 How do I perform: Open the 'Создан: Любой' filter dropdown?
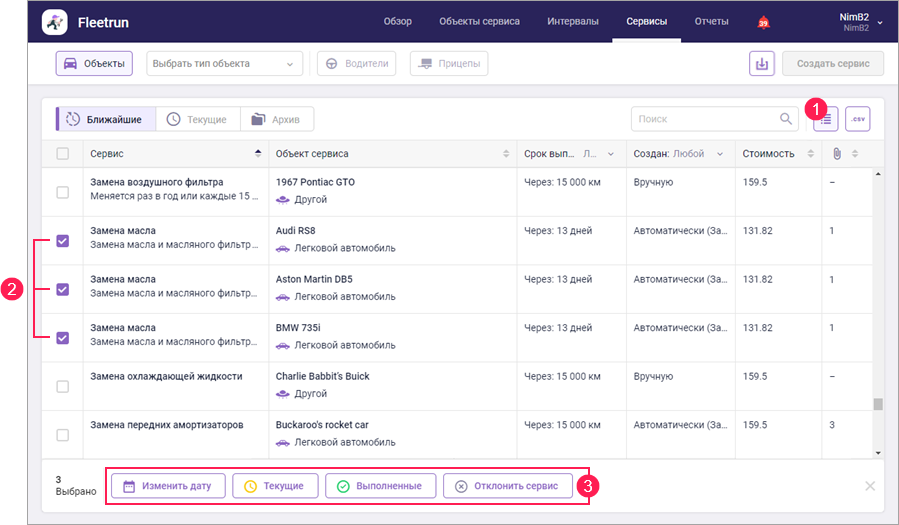click(x=680, y=154)
